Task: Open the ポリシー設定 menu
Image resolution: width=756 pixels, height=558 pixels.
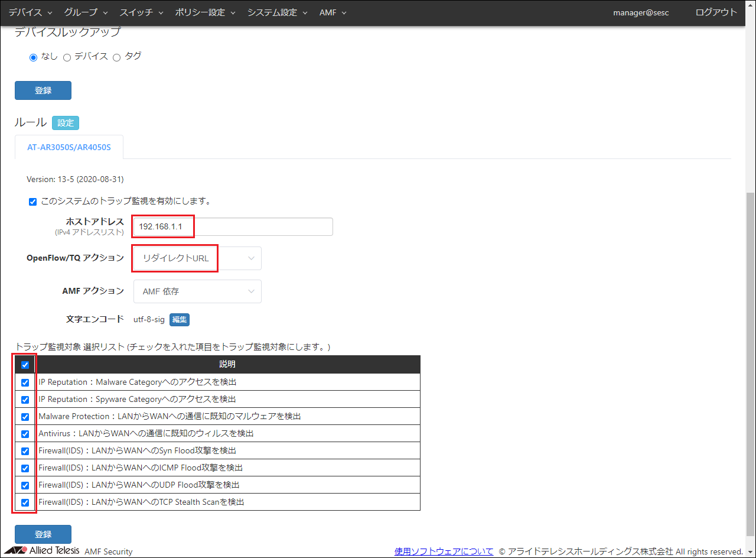Action: (x=205, y=12)
